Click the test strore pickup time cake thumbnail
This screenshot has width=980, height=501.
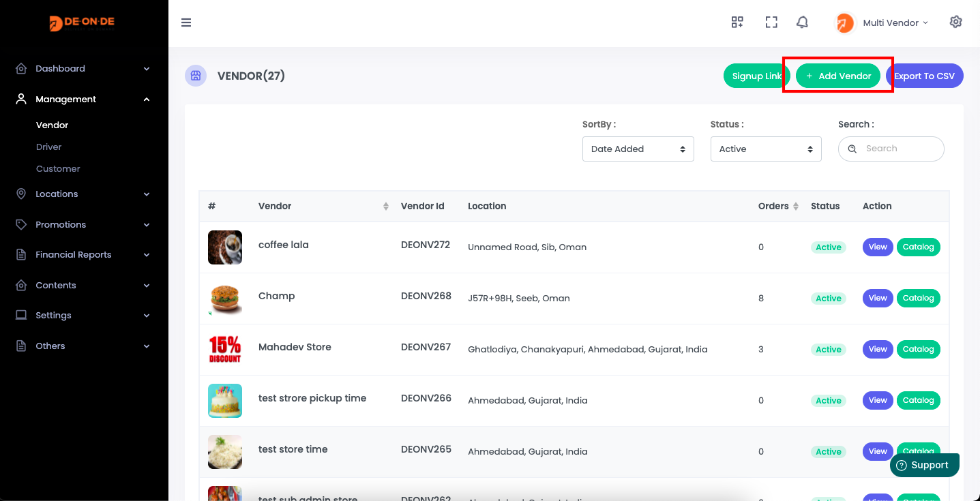pos(225,401)
